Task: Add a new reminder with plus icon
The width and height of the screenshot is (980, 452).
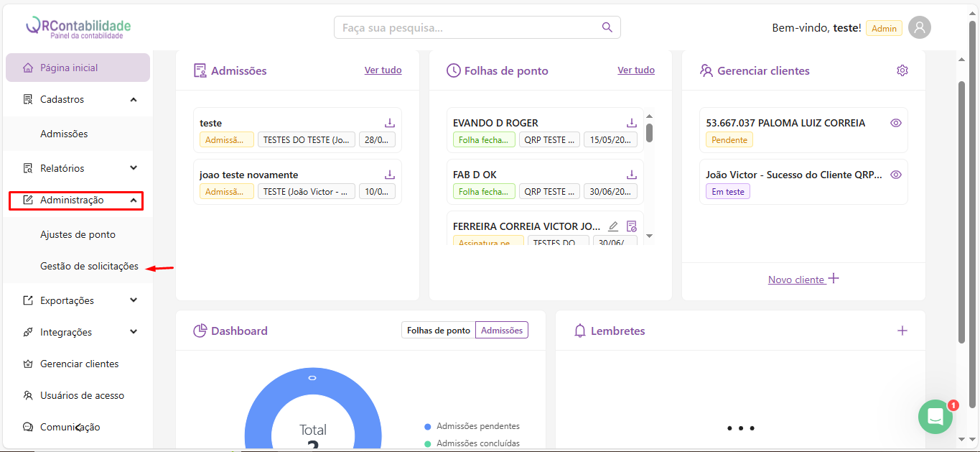Action: click(902, 331)
